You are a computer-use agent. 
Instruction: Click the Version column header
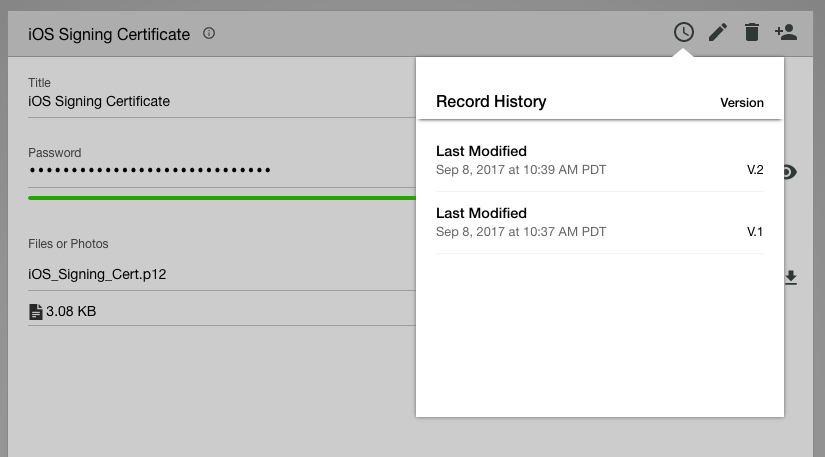[x=741, y=103]
